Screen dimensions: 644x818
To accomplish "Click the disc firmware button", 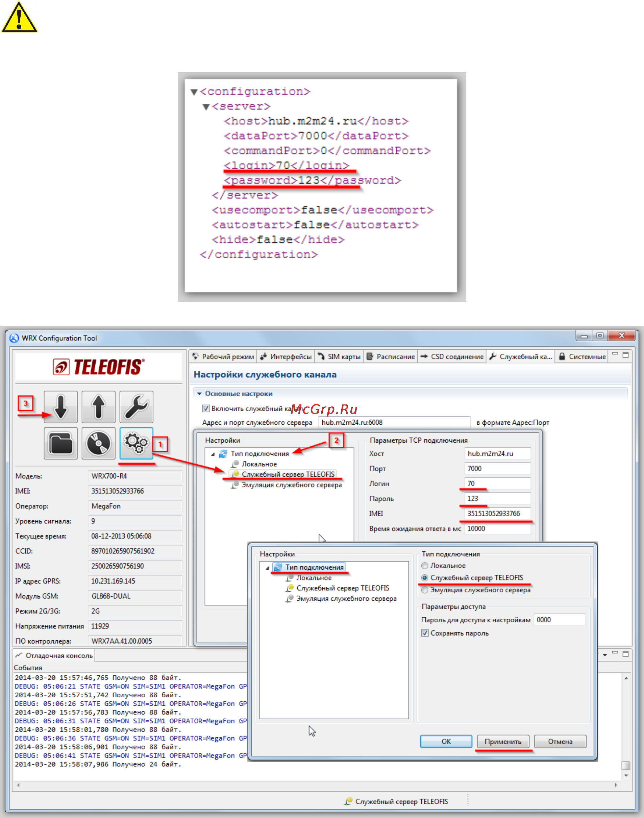I will [x=99, y=443].
